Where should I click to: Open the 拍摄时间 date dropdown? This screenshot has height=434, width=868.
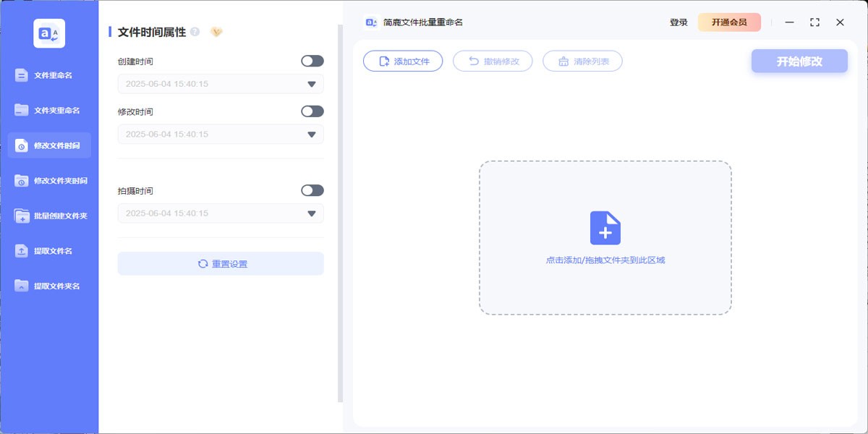coord(312,213)
